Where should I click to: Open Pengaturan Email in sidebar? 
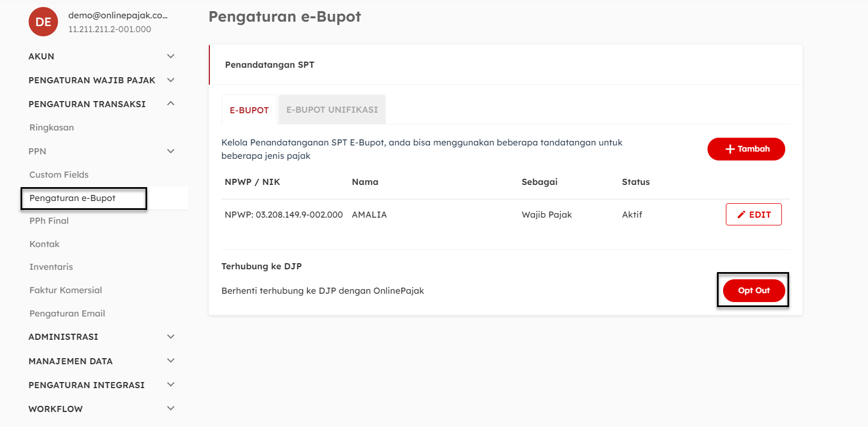[x=67, y=314]
